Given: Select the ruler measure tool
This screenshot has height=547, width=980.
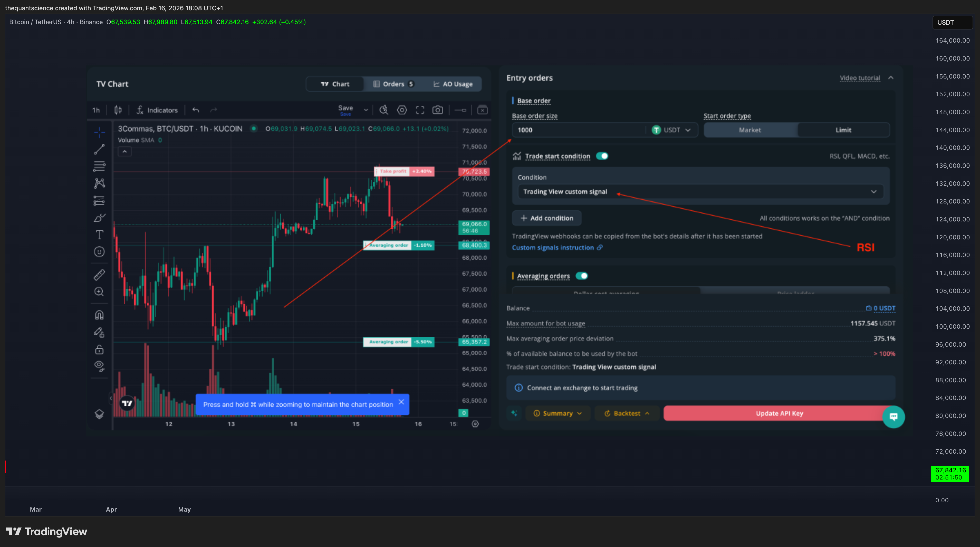Looking at the screenshot, I should coord(99,275).
